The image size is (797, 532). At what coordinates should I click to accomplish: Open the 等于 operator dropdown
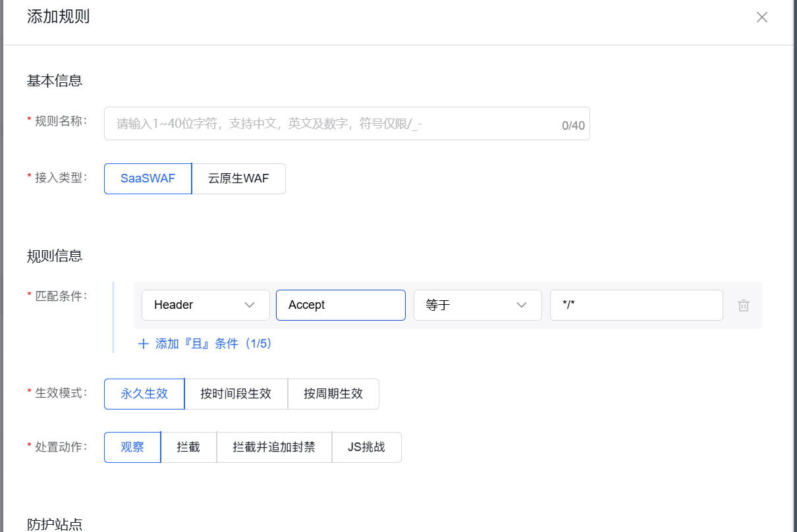pos(478,305)
